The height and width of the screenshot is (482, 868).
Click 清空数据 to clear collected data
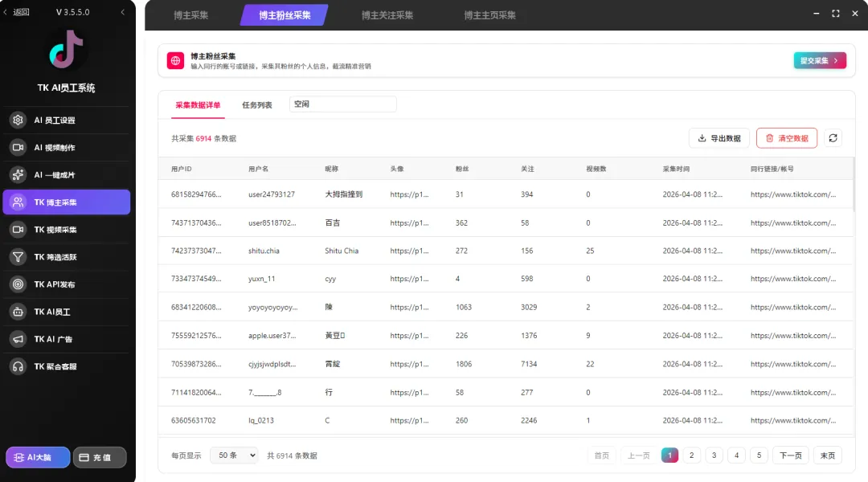(785, 137)
